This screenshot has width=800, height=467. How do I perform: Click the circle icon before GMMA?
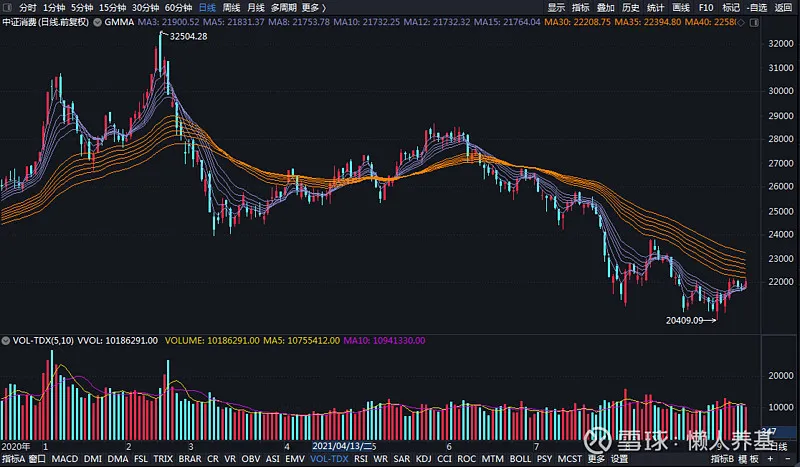coord(98,21)
